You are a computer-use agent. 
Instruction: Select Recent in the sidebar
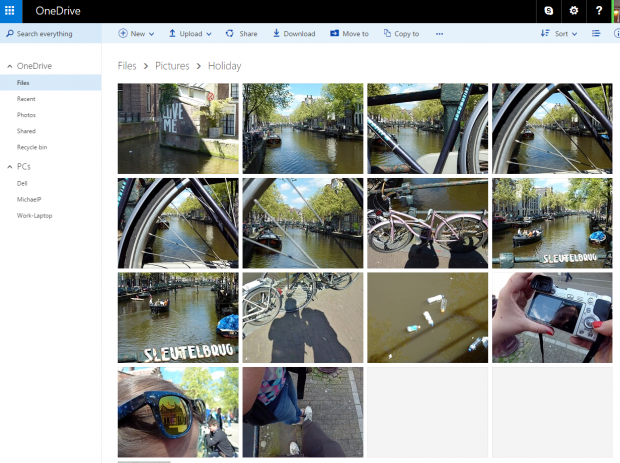(x=26, y=99)
